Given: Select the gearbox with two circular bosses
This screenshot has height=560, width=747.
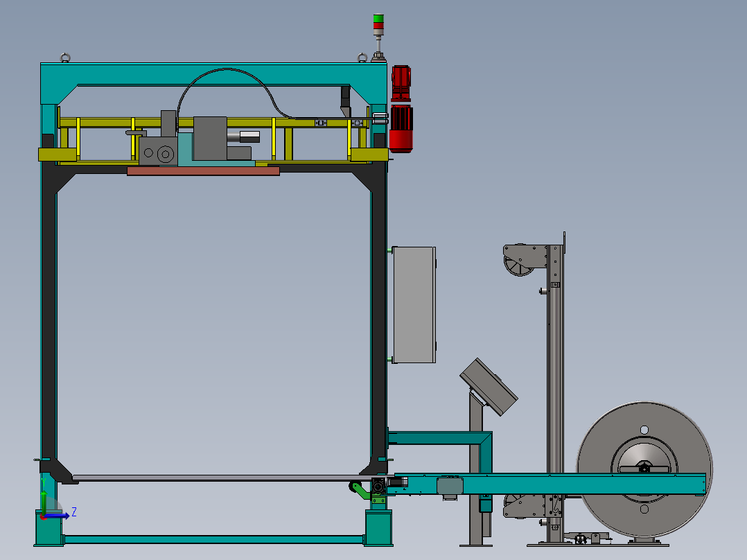Looking at the screenshot, I should click(158, 151).
